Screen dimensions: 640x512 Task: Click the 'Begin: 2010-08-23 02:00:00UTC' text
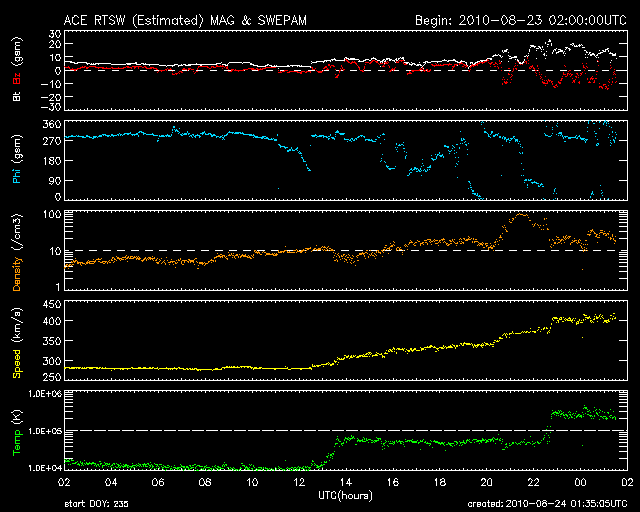pyautogui.click(x=521, y=20)
